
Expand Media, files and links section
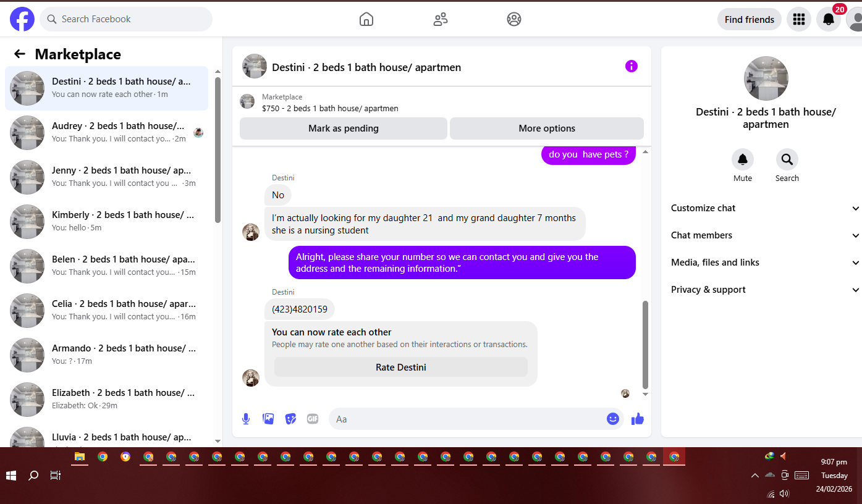765,262
